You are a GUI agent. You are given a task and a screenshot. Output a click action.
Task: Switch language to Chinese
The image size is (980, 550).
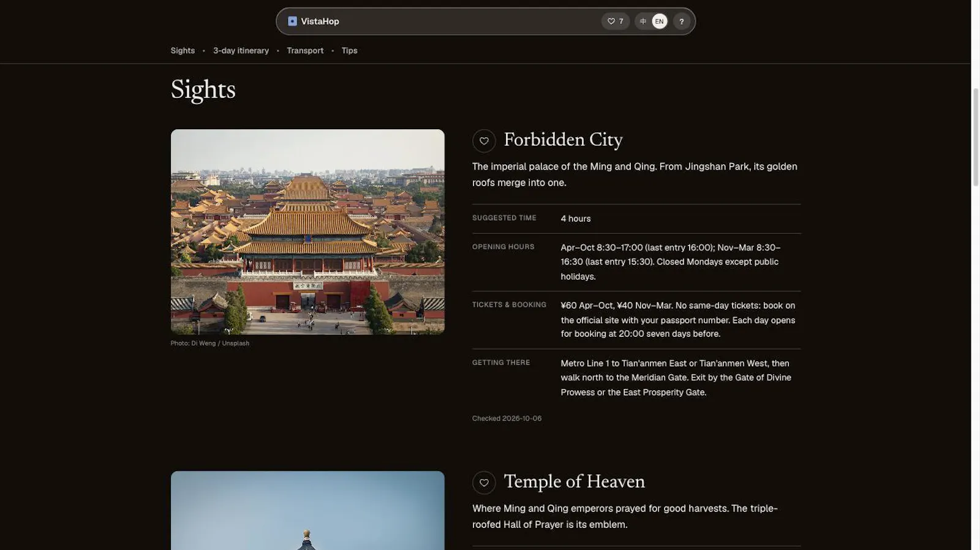coord(643,21)
